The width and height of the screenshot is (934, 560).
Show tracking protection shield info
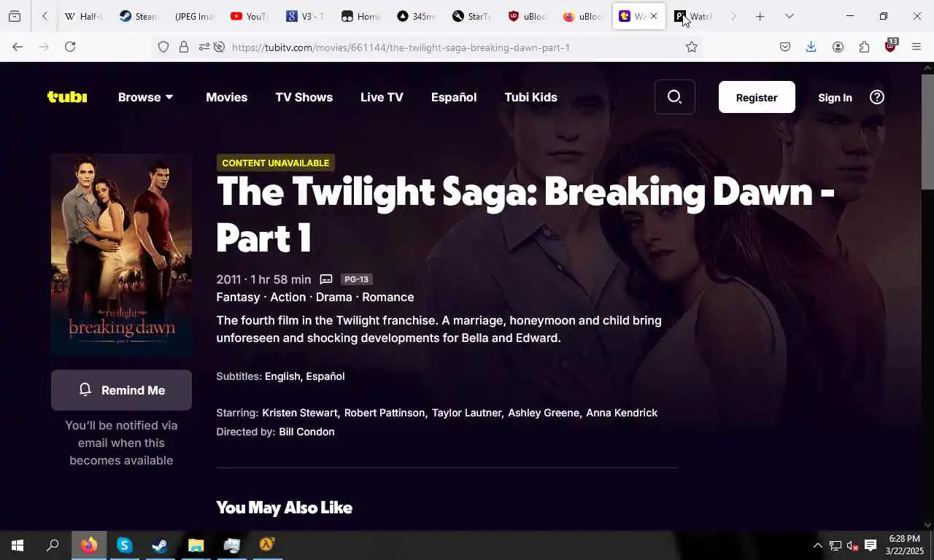click(x=163, y=47)
